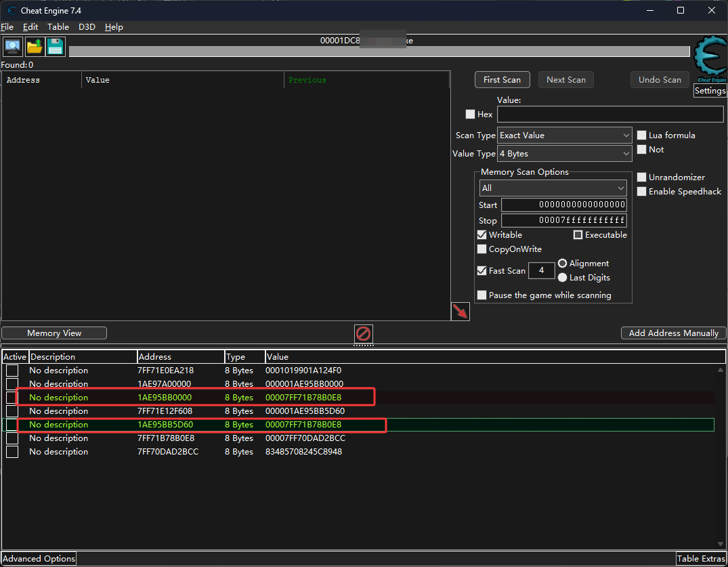Click the address list scrollbar up arrow
This screenshot has height=567, width=728.
(x=720, y=370)
